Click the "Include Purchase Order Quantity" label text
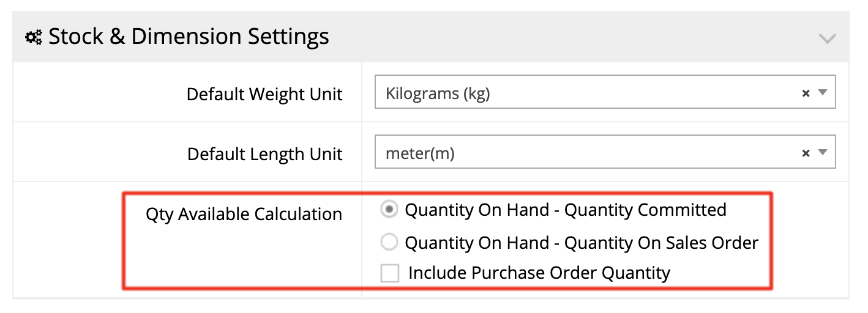This screenshot has width=868, height=313. [539, 273]
